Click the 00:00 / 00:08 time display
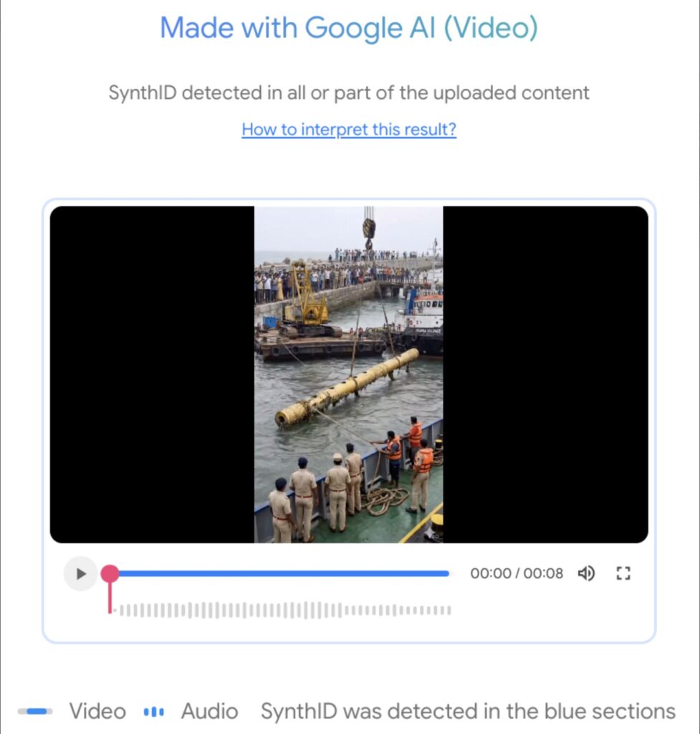700x734 pixels. pyautogui.click(x=517, y=573)
